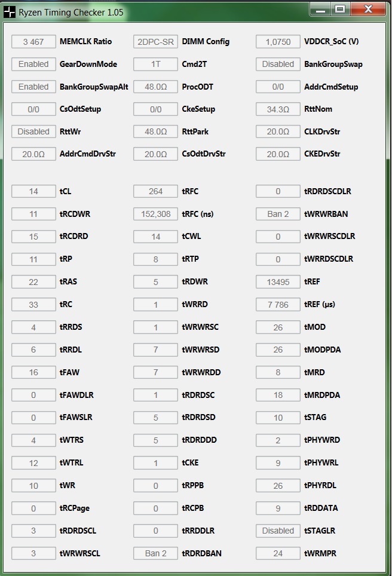Click the tRCDRD value field
The image size is (392, 576).
coord(33,237)
